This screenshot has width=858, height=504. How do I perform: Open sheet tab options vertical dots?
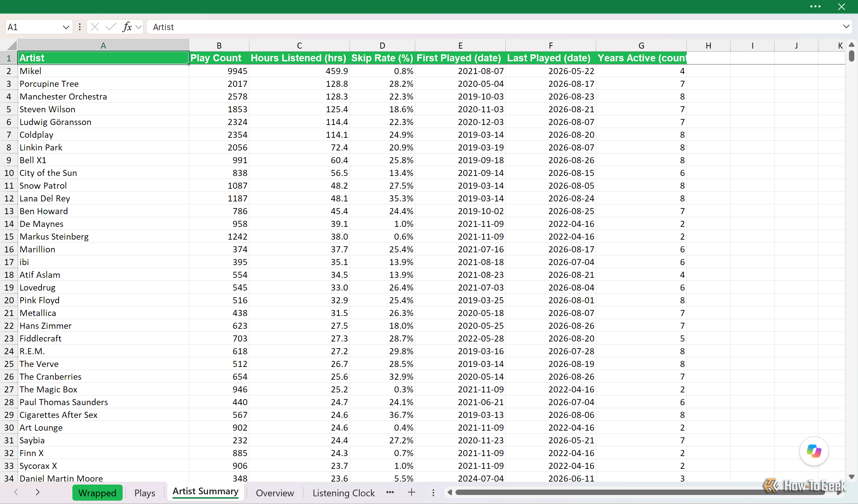433,492
